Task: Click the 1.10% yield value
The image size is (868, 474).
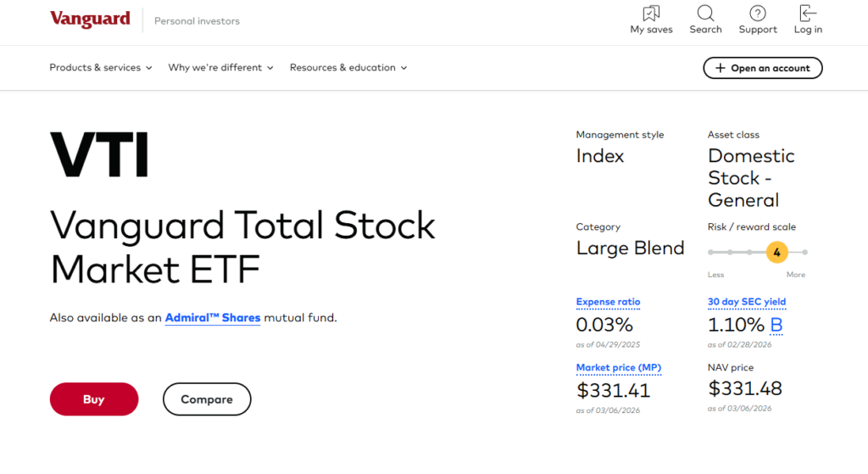Action: point(737,325)
